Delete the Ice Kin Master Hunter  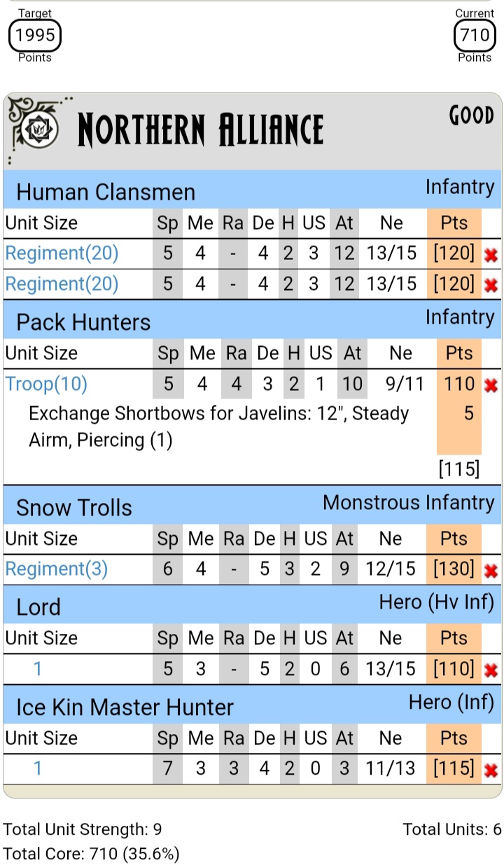point(491,770)
